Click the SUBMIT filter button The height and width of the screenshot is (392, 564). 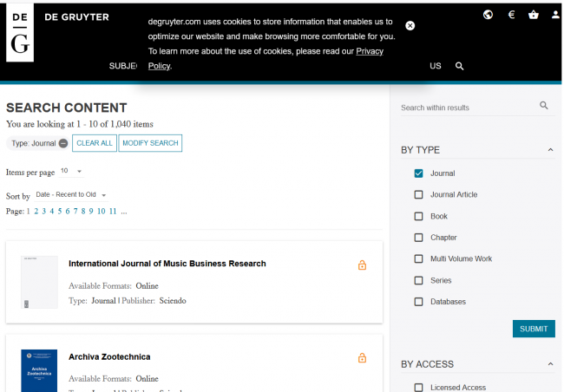[534, 329]
